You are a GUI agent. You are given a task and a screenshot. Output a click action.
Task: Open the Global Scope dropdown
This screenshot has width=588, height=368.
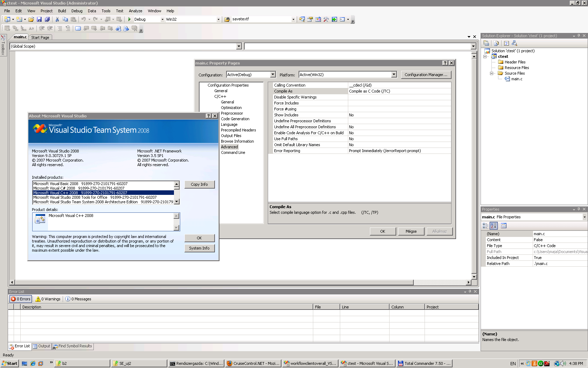[x=239, y=46]
